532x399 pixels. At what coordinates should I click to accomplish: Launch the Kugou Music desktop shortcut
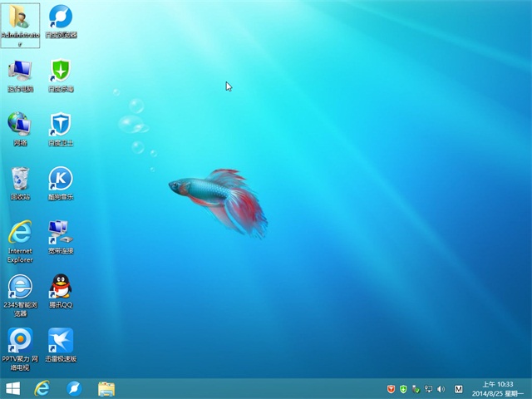pyautogui.click(x=61, y=180)
